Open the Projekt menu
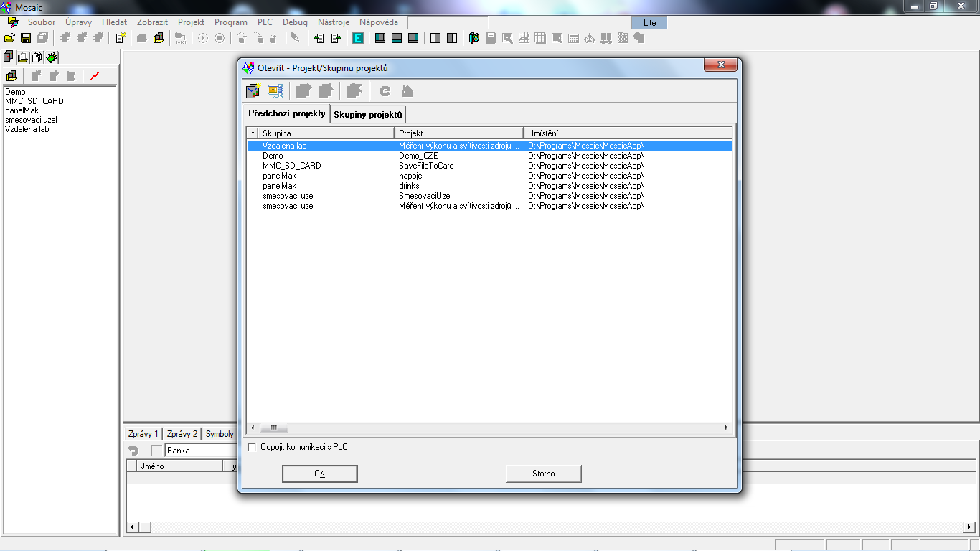The width and height of the screenshot is (980, 551). [x=192, y=22]
